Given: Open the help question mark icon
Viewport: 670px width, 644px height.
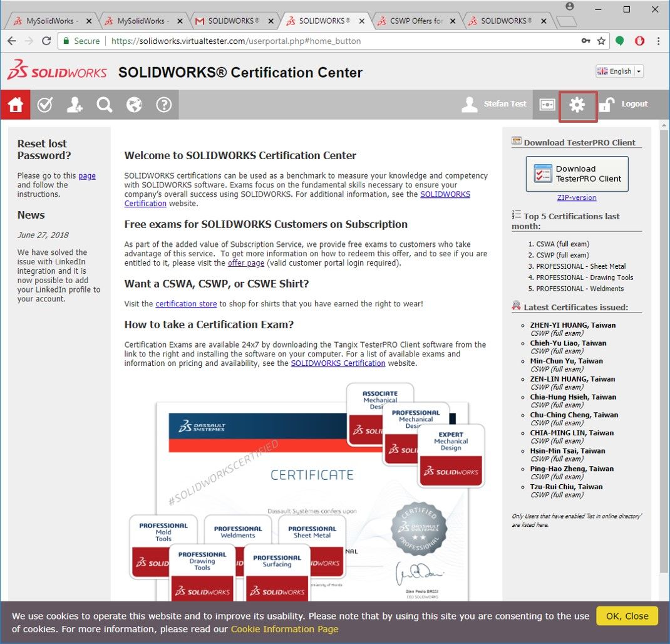Looking at the screenshot, I should (x=164, y=105).
